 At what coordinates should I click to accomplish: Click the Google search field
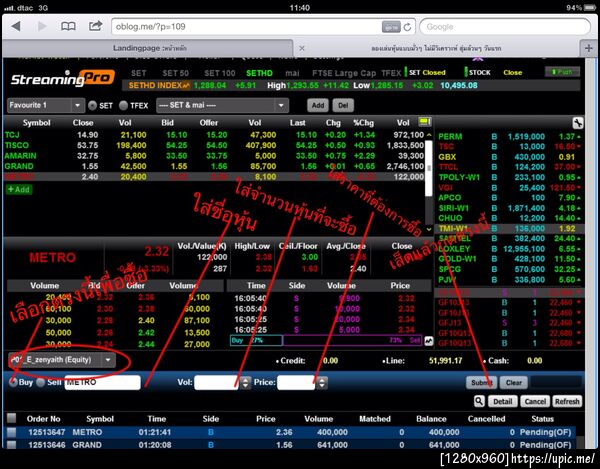[x=505, y=27]
